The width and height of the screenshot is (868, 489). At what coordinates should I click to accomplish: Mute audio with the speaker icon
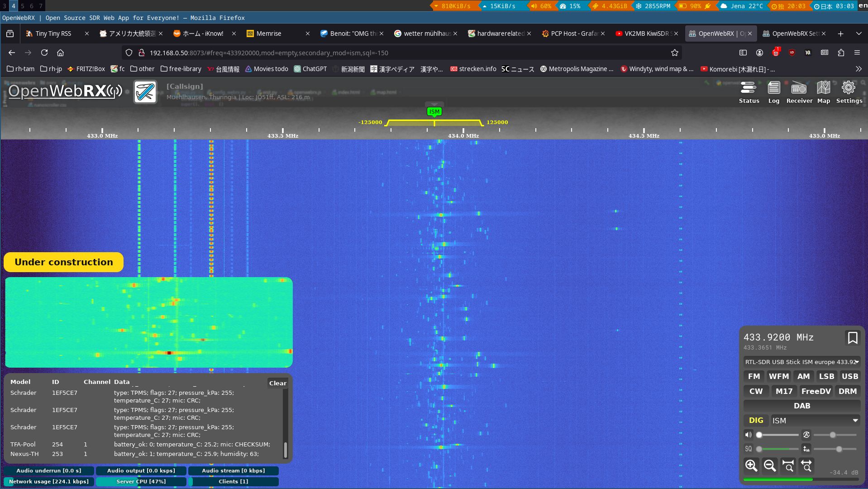click(749, 435)
